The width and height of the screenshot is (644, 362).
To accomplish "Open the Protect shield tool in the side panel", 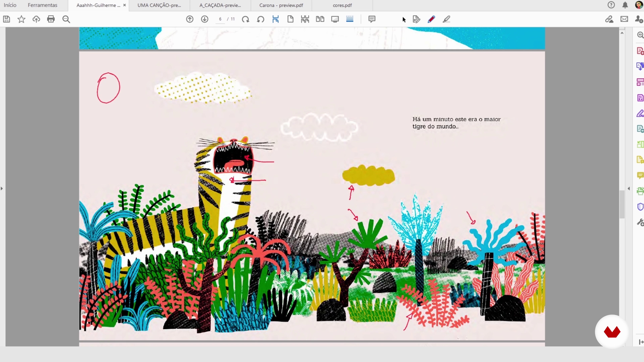I will (x=640, y=207).
